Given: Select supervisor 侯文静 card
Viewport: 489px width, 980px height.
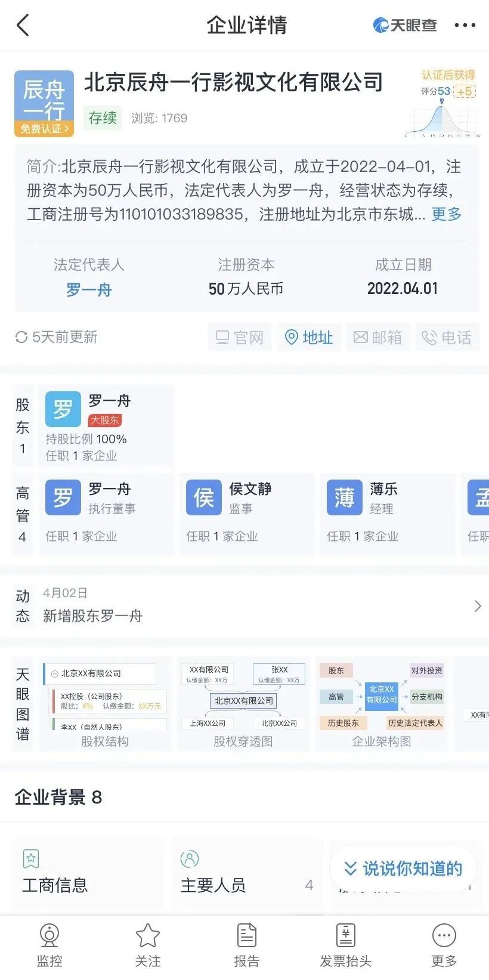Looking at the screenshot, I should click(246, 514).
